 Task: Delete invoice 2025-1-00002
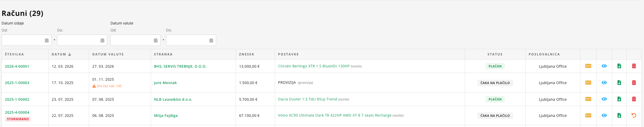click(634, 99)
